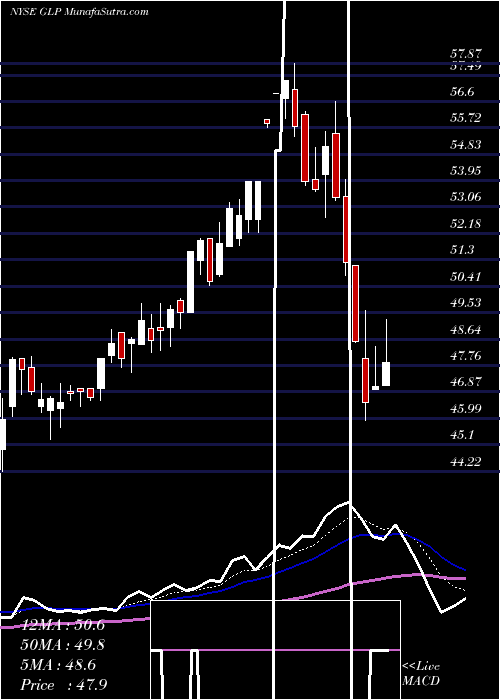
Task: Click the Price : 47.9 legend text
Action: tap(63, 685)
